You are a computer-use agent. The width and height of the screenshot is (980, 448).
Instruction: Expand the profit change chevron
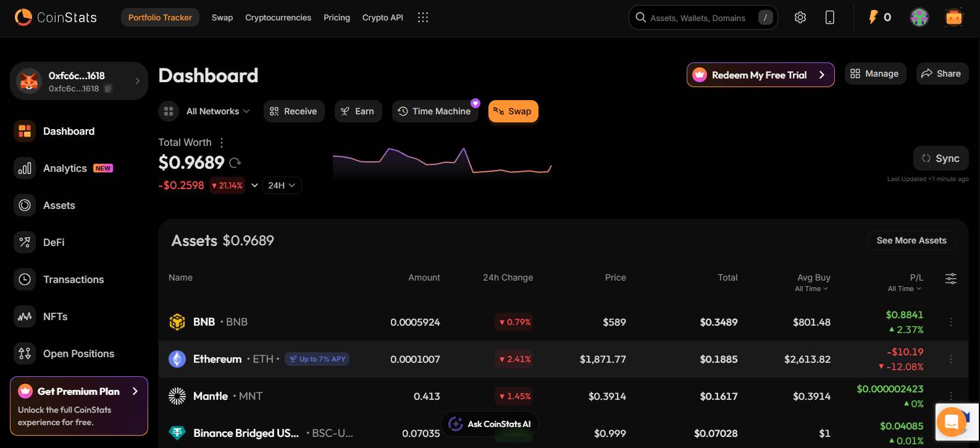254,185
